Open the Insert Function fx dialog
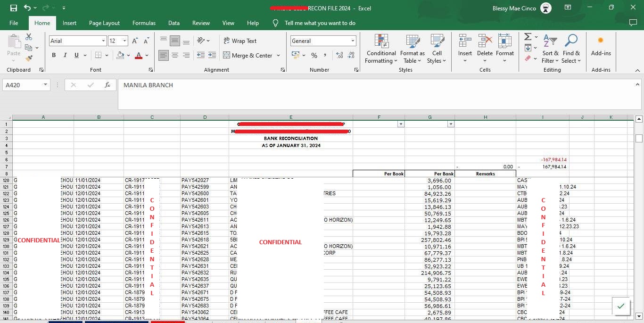644x323 pixels. [107, 85]
